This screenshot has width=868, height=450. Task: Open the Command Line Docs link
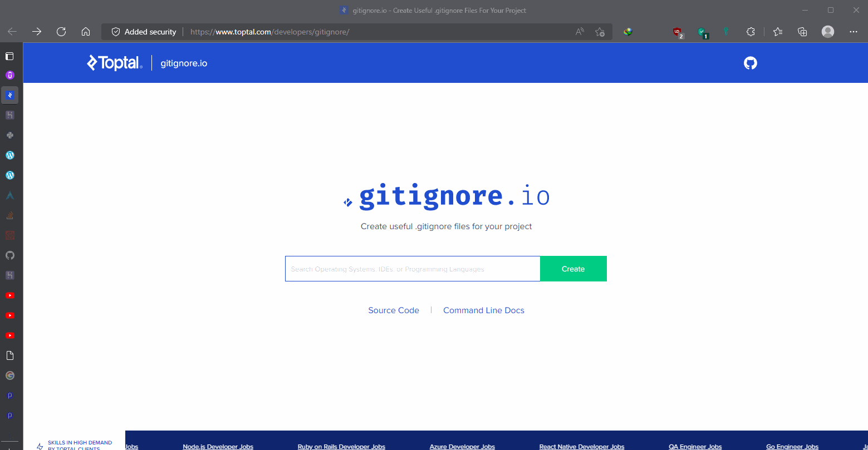tap(483, 310)
